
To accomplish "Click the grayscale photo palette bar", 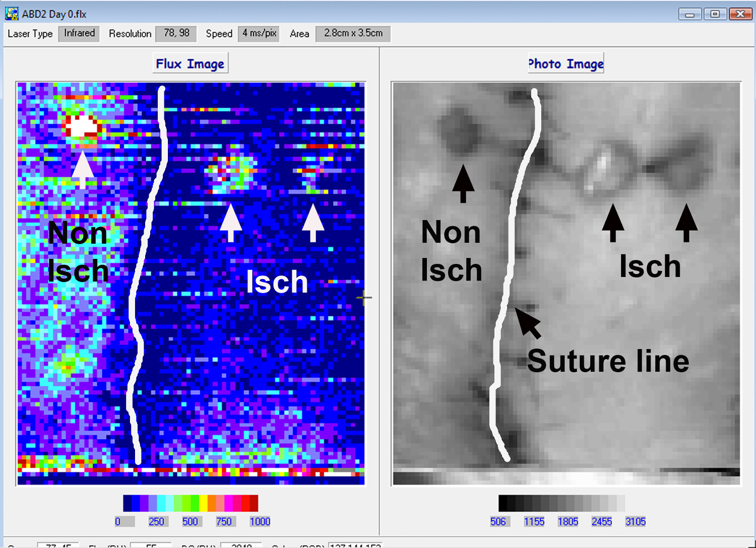I will click(561, 503).
